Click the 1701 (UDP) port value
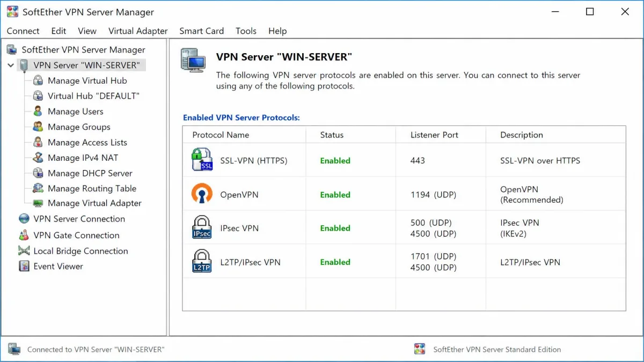Viewport: 644px width, 362px height. pos(433,256)
